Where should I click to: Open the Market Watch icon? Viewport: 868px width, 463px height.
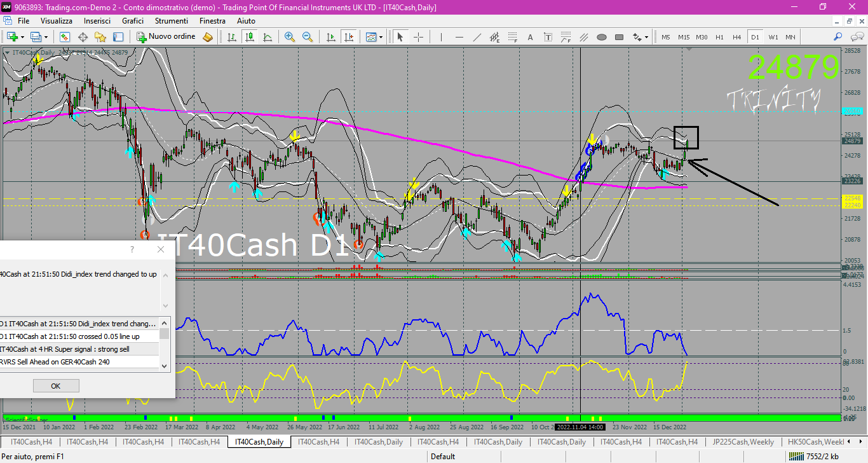(x=65, y=37)
